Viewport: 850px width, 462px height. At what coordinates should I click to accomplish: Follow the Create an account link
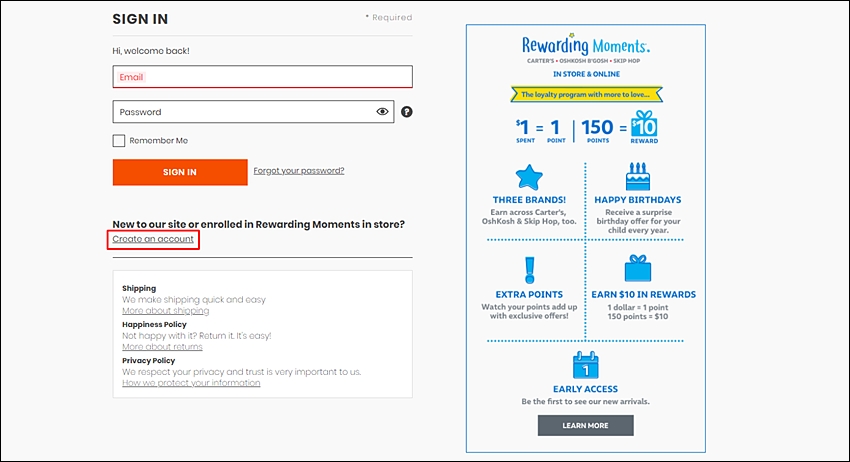click(x=153, y=239)
